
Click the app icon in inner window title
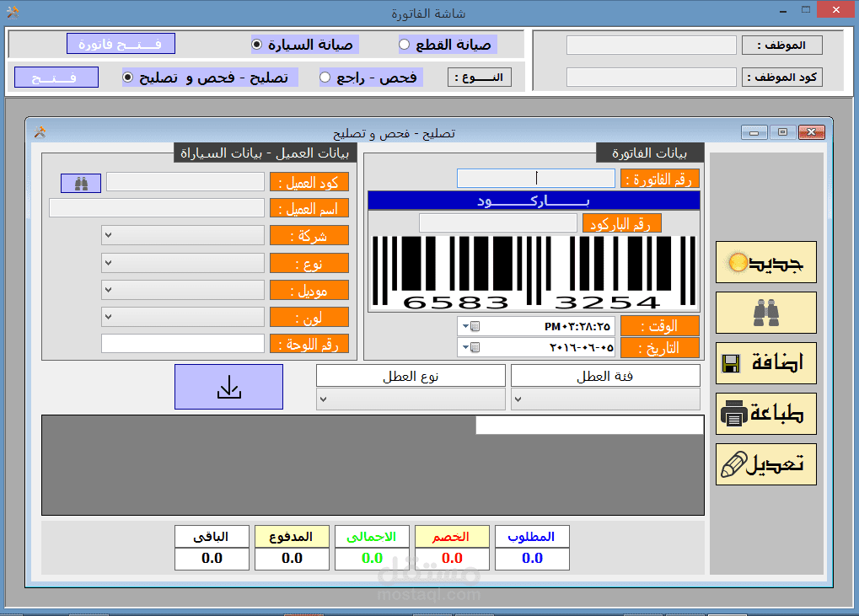click(40, 132)
